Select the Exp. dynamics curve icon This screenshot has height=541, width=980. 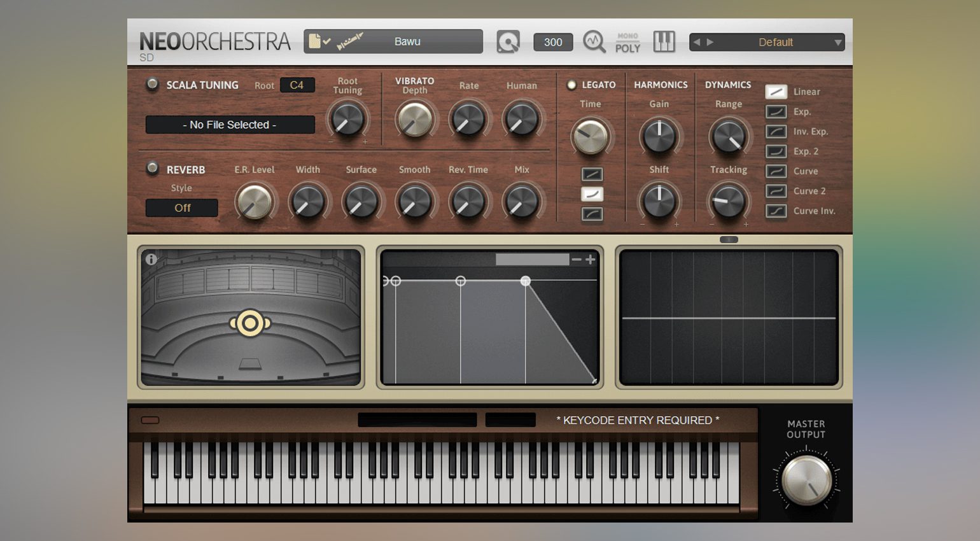tap(776, 111)
